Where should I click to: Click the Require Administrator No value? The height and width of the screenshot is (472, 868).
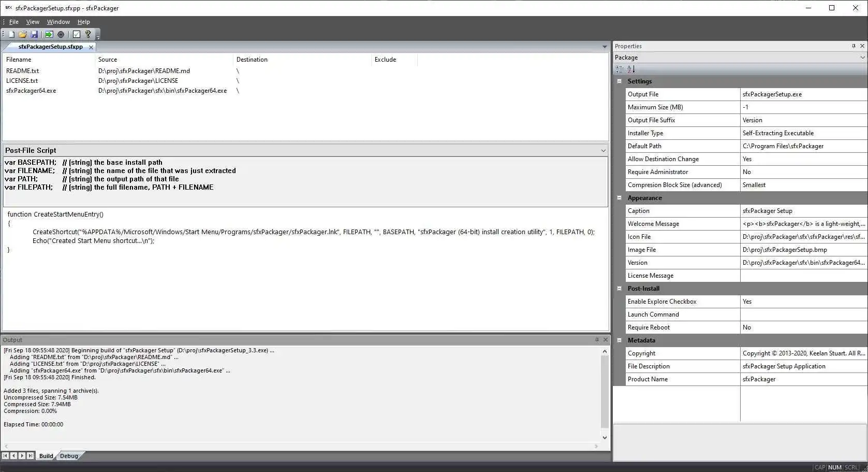[x=804, y=172]
